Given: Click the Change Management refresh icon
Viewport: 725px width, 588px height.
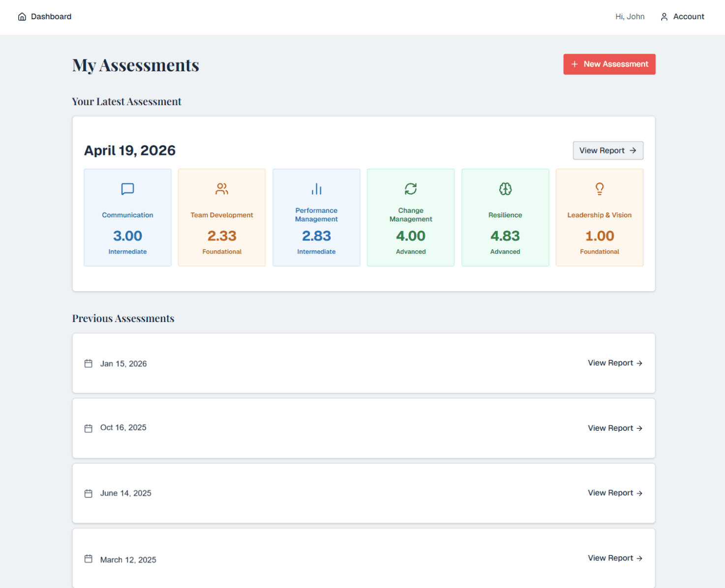Looking at the screenshot, I should point(411,189).
